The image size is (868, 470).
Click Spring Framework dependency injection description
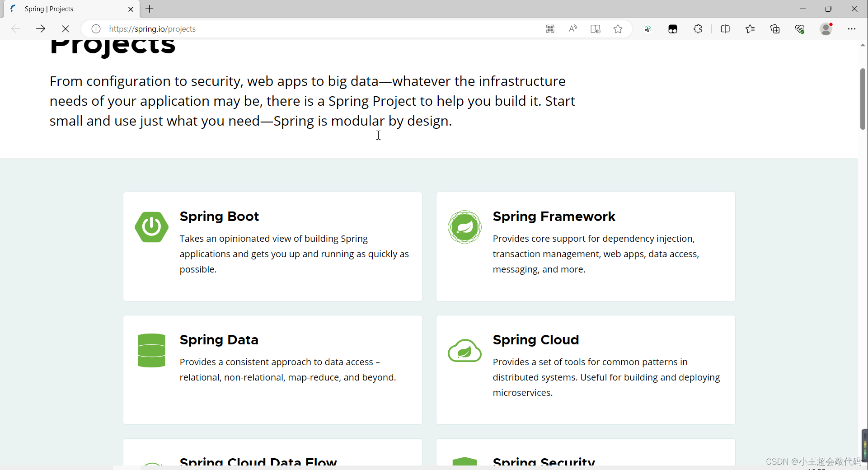[x=596, y=254]
